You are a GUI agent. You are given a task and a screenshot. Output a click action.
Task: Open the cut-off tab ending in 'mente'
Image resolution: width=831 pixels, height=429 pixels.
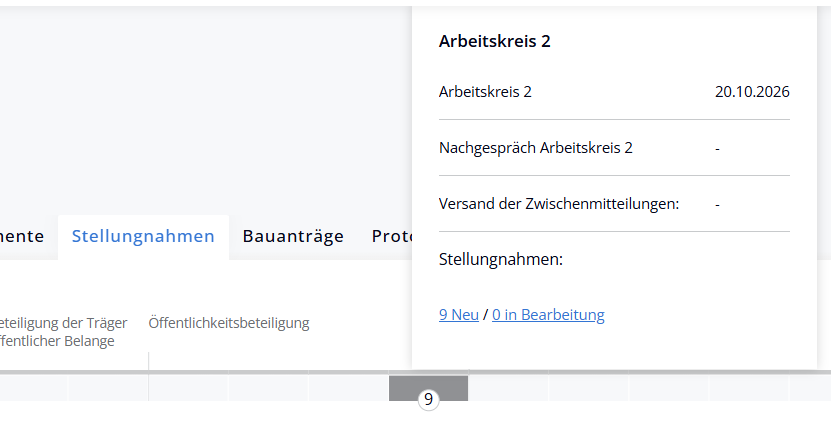(x=22, y=236)
